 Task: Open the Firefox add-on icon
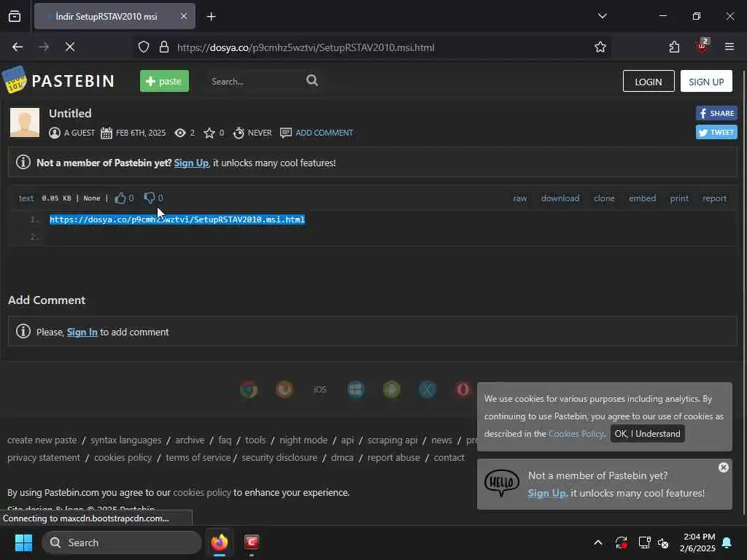coord(285,389)
